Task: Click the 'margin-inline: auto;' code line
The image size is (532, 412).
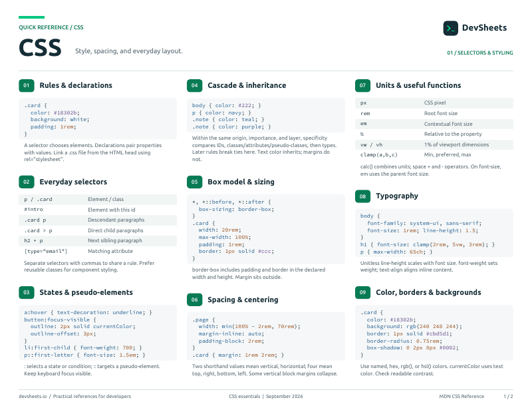Action: (231, 334)
